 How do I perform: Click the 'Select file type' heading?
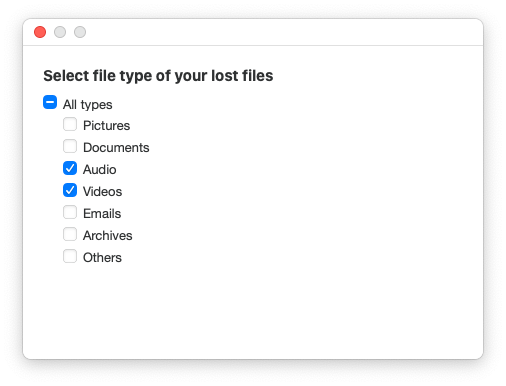(158, 76)
